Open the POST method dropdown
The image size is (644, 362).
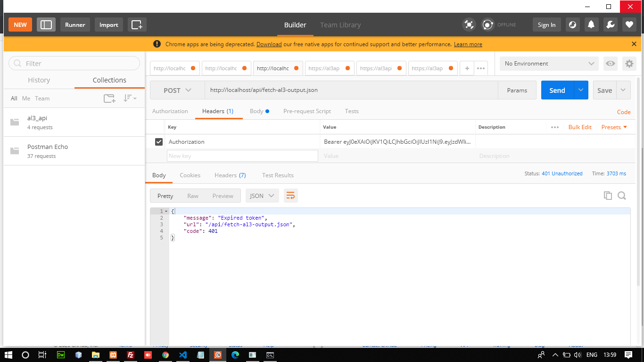point(177,90)
